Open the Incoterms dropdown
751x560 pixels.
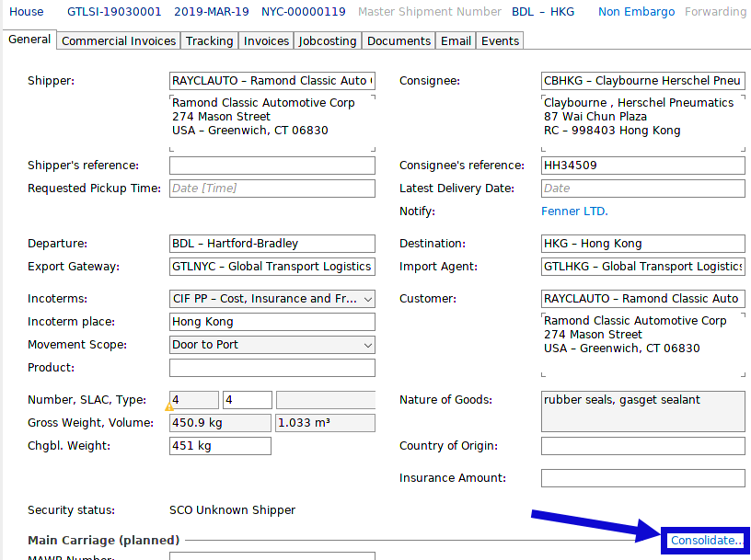[367, 298]
